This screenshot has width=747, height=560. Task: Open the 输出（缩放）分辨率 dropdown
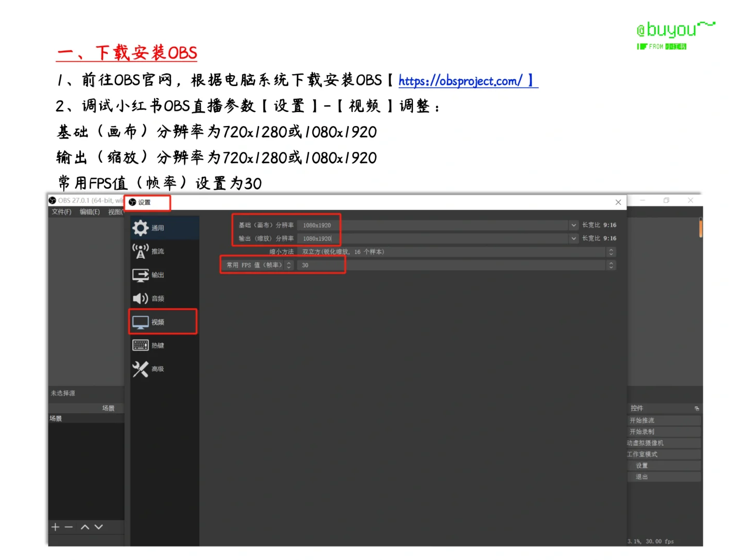point(574,239)
